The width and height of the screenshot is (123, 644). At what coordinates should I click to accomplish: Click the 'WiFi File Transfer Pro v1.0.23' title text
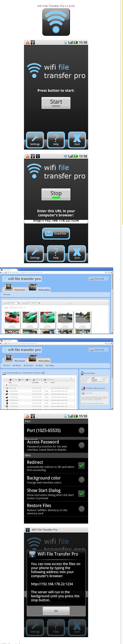56,6
